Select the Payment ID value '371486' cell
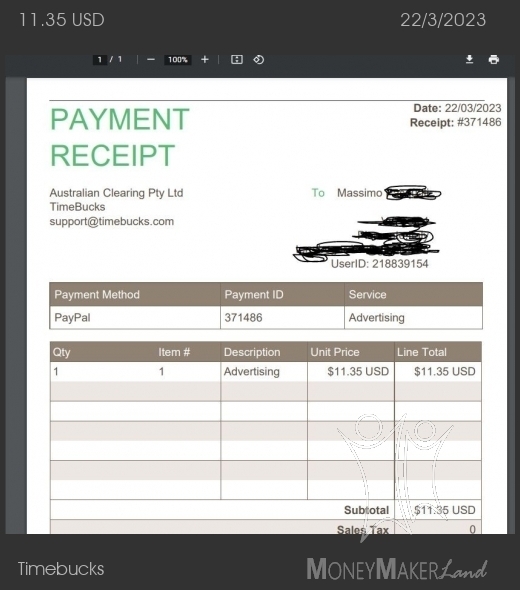Screen dimensions: 520x590 point(282,318)
